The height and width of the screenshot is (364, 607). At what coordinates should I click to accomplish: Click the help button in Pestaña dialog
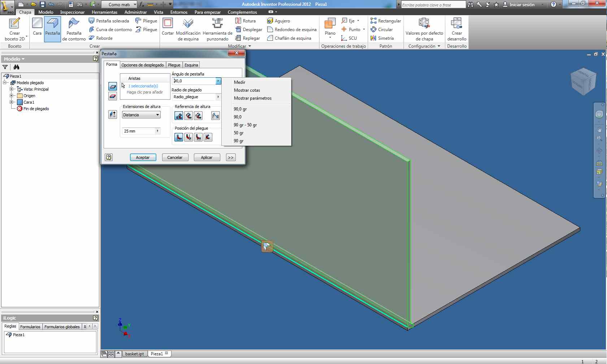pyautogui.click(x=109, y=157)
